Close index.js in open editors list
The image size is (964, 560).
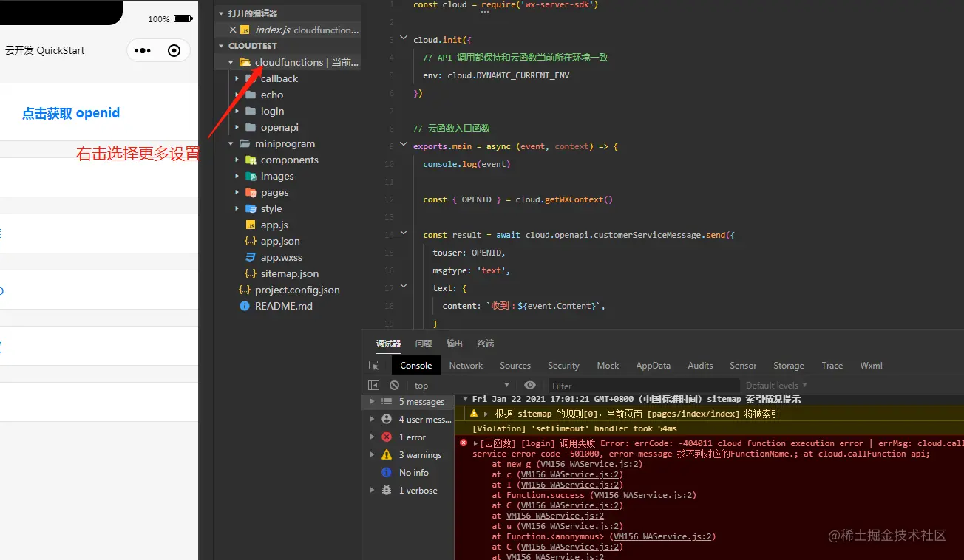pos(233,30)
